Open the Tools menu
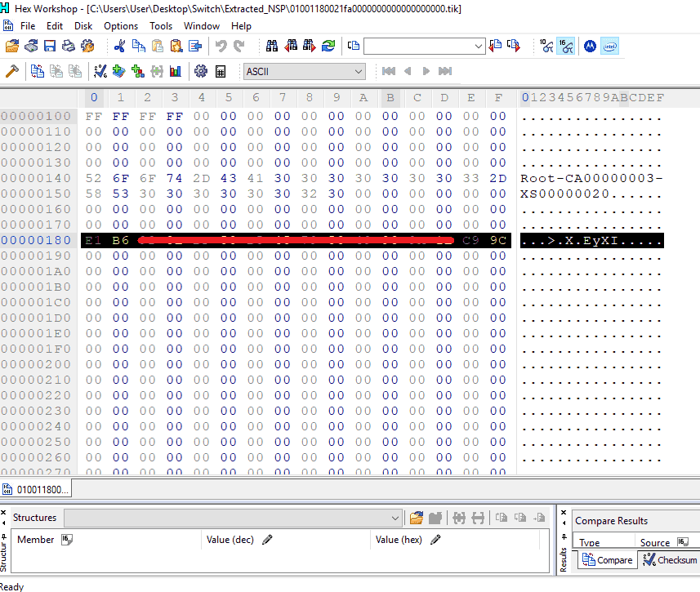Screen dimensions: 700x592 pos(161,26)
